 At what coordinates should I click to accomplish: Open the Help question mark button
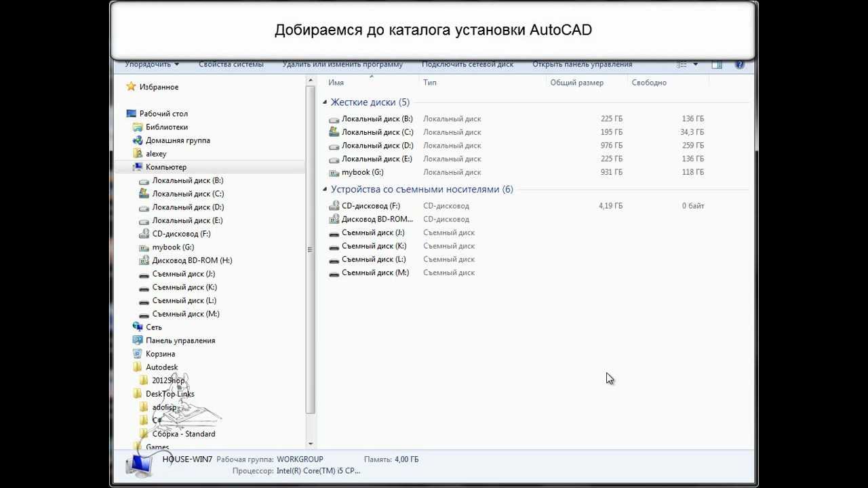[x=740, y=64]
